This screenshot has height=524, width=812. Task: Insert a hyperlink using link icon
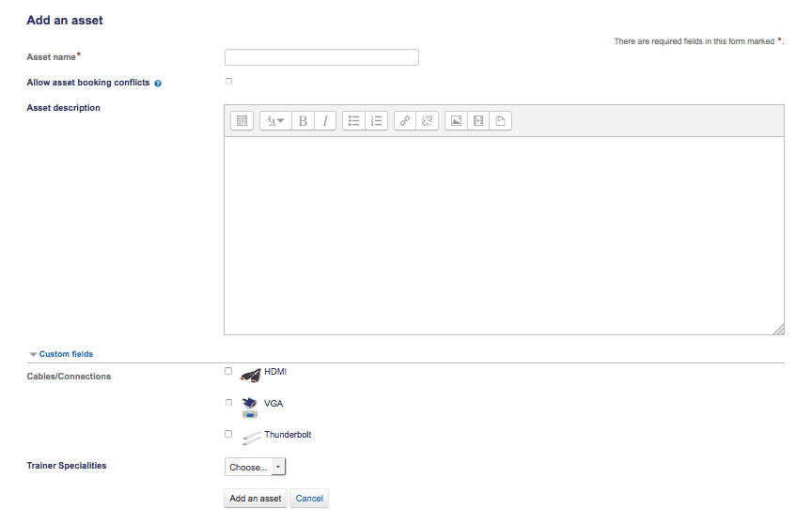[405, 120]
